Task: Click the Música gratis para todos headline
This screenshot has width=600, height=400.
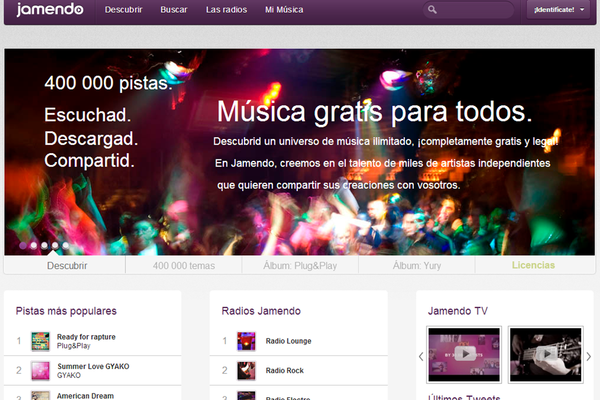Action: point(374,112)
